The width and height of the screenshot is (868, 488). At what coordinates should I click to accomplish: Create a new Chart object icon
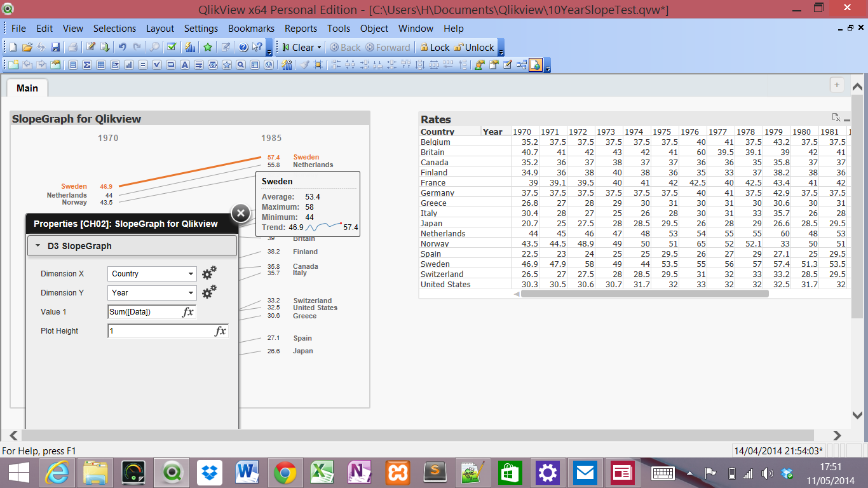pyautogui.click(x=129, y=64)
